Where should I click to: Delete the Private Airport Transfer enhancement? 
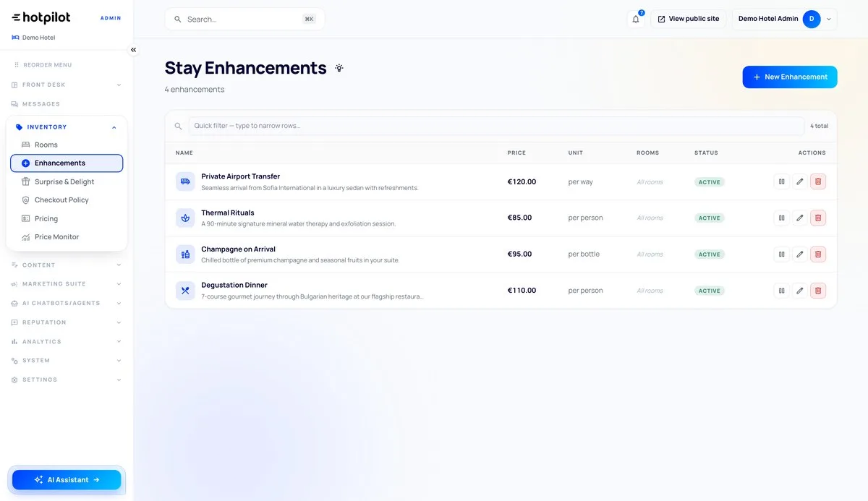pyautogui.click(x=818, y=181)
